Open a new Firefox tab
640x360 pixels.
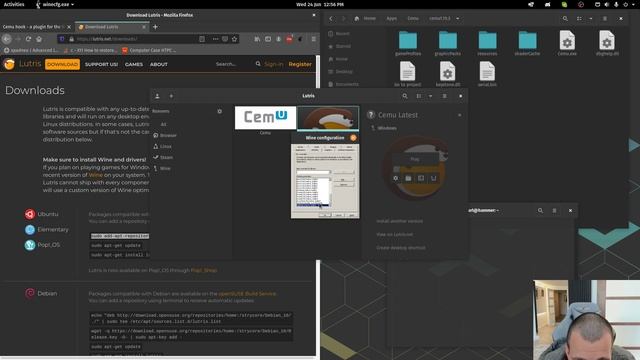coord(155,27)
